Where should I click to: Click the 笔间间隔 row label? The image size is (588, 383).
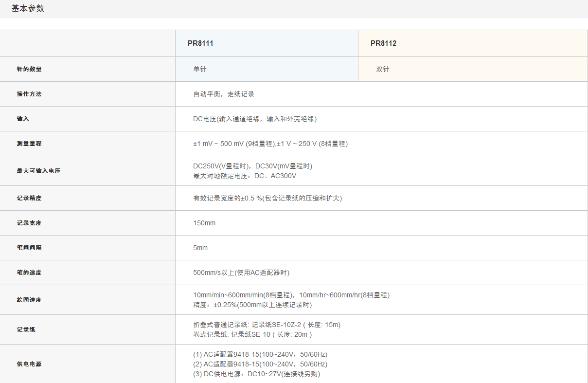click(x=29, y=248)
